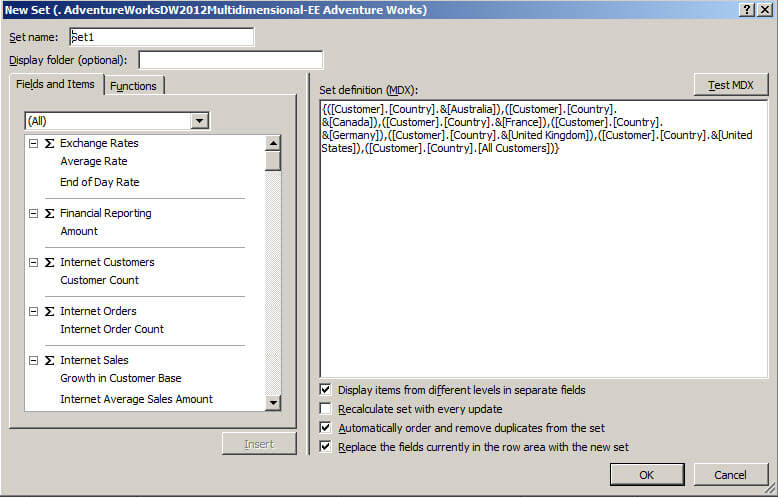Image resolution: width=778 pixels, height=498 pixels.
Task: Click the Sigma icon beside Internet Sales
Action: 49,361
